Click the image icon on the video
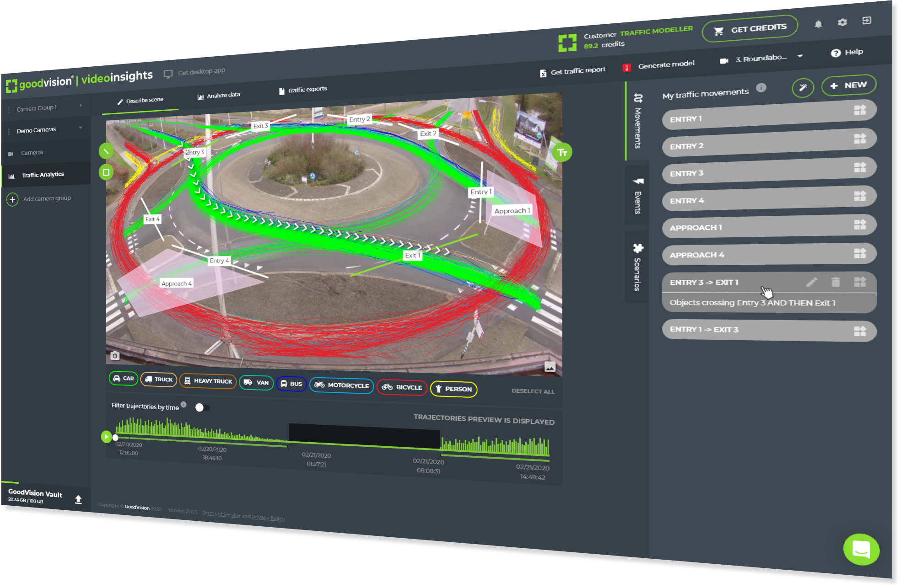 click(x=550, y=367)
